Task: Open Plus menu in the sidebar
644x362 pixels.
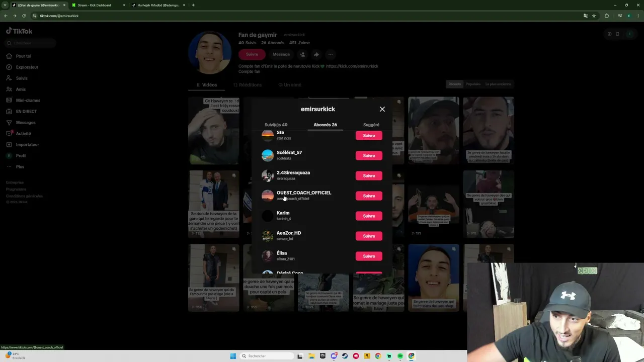Action: pyautogui.click(x=20, y=166)
